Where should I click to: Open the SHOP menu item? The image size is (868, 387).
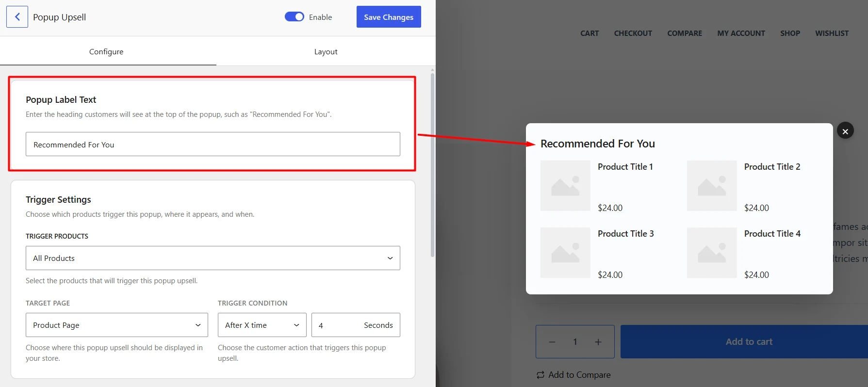click(x=790, y=33)
